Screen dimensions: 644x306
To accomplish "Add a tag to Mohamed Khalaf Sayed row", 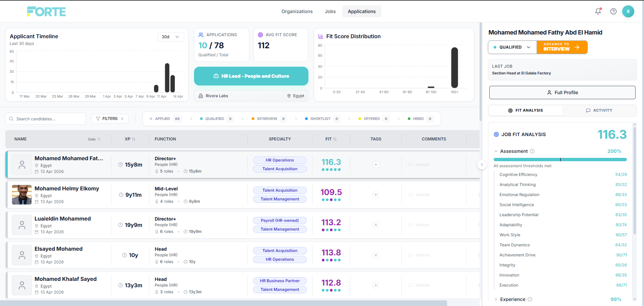I will (376, 285).
